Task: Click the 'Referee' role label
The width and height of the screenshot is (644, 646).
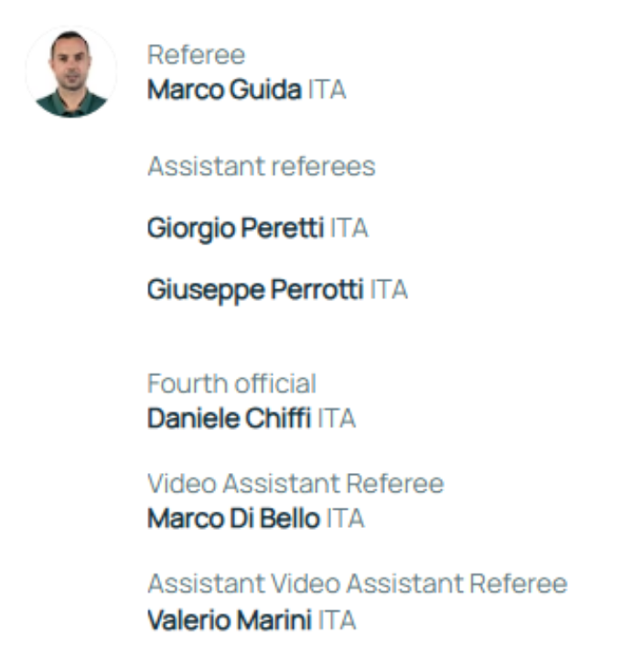Action: 196,55
